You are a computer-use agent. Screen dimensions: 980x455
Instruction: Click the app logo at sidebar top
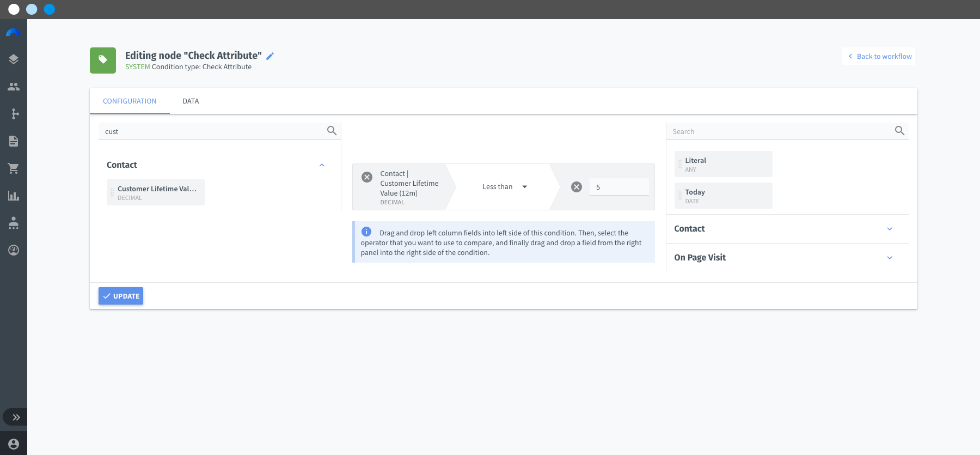click(x=14, y=33)
